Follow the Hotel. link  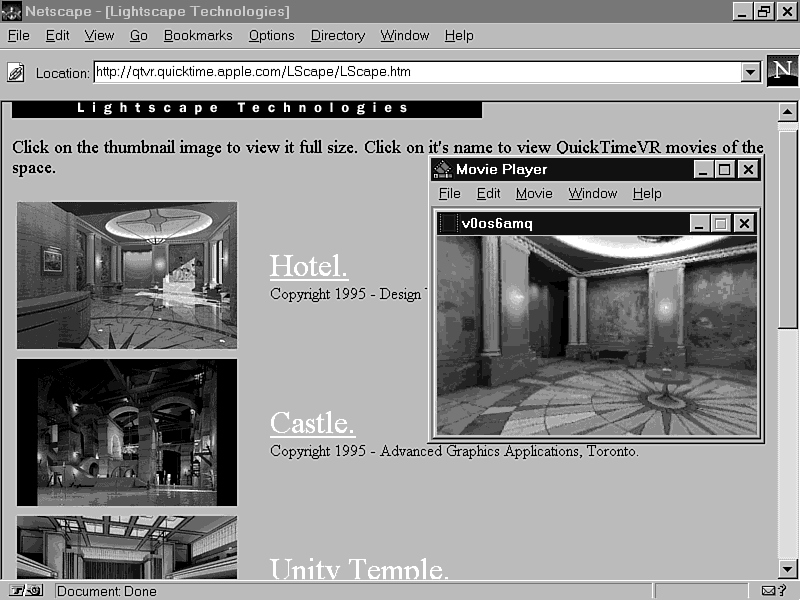click(x=309, y=266)
